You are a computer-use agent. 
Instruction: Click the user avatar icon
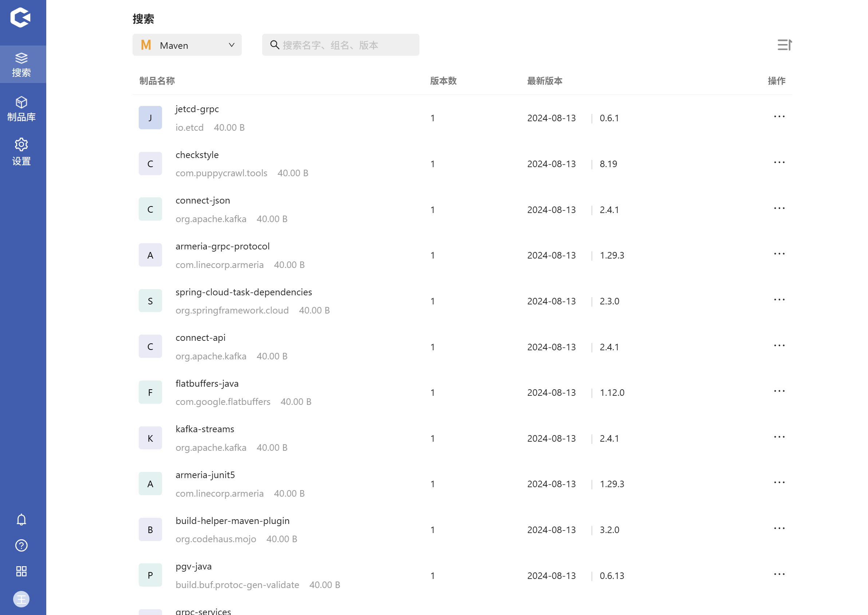coord(21,599)
